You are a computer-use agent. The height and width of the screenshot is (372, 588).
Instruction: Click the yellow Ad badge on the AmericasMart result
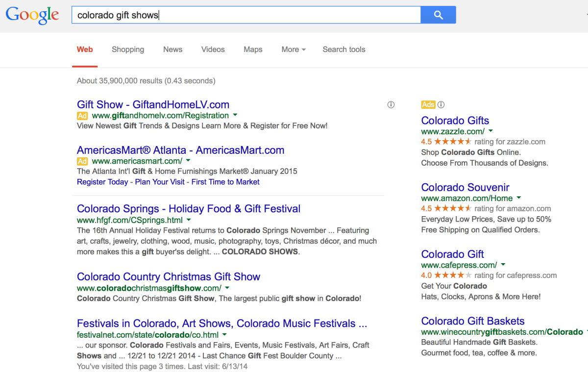click(82, 161)
